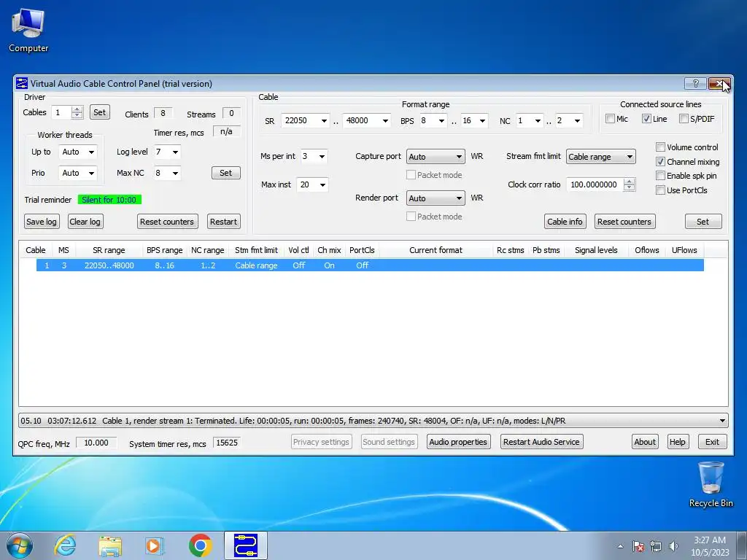Screen dimensions: 747x560
Task: Click the Clear log button
Action: click(85, 222)
